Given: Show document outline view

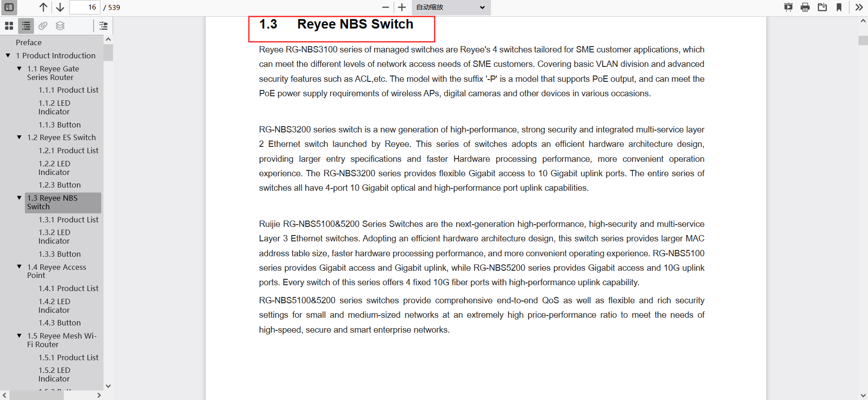Looking at the screenshot, I should point(26,26).
